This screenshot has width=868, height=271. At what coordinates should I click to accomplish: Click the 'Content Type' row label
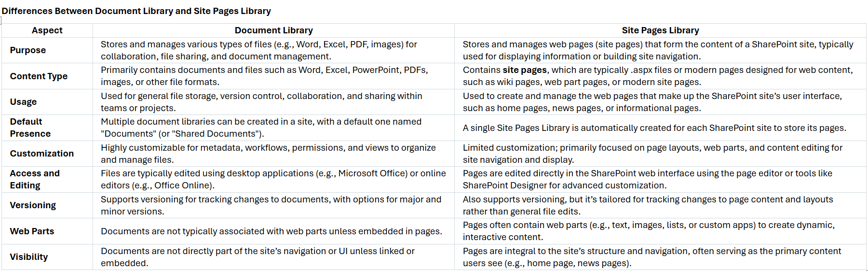pyautogui.click(x=39, y=76)
